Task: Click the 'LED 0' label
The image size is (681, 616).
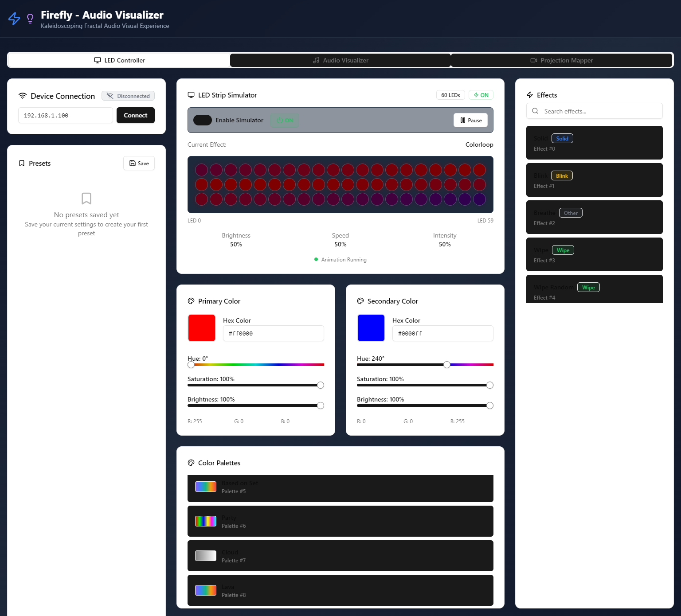Action: tap(194, 220)
